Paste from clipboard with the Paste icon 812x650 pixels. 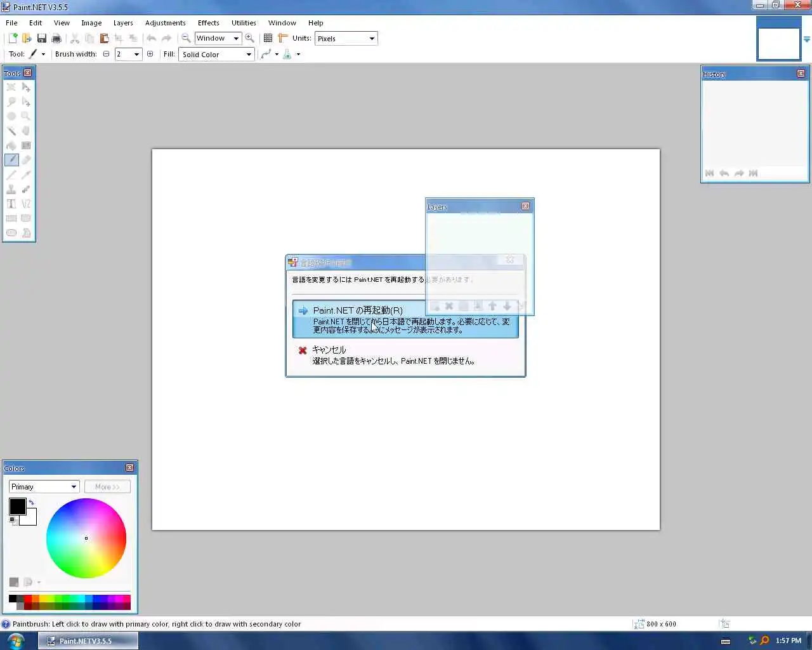(x=104, y=38)
